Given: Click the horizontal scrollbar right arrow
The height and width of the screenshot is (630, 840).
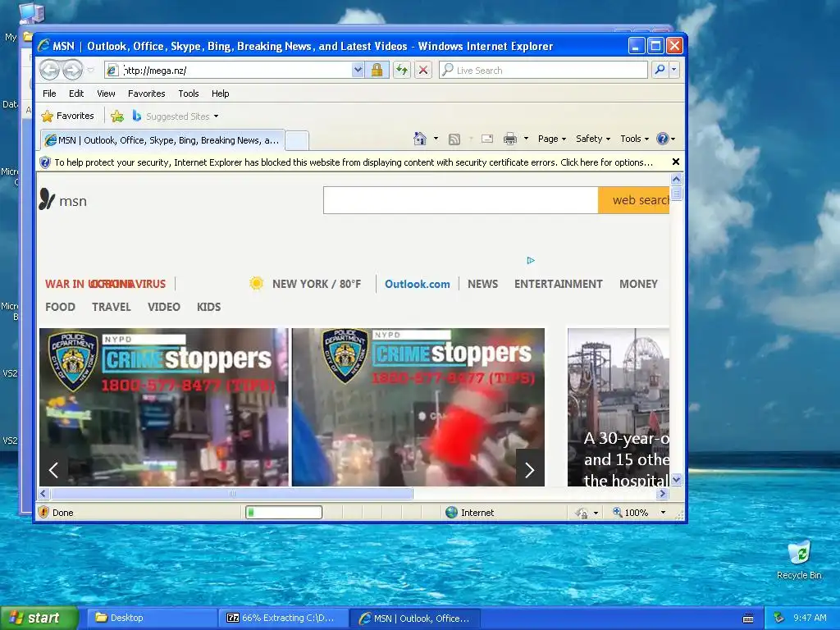Looking at the screenshot, I should [663, 493].
